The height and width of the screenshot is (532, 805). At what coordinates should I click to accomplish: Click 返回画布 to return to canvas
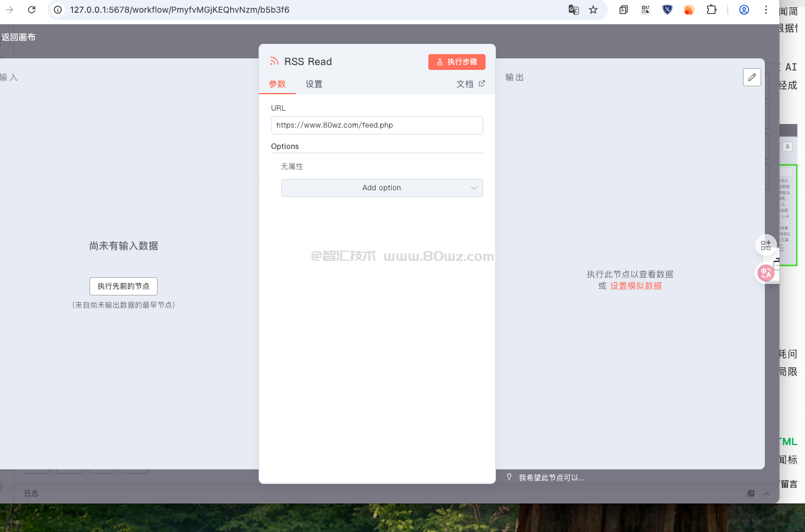point(18,37)
